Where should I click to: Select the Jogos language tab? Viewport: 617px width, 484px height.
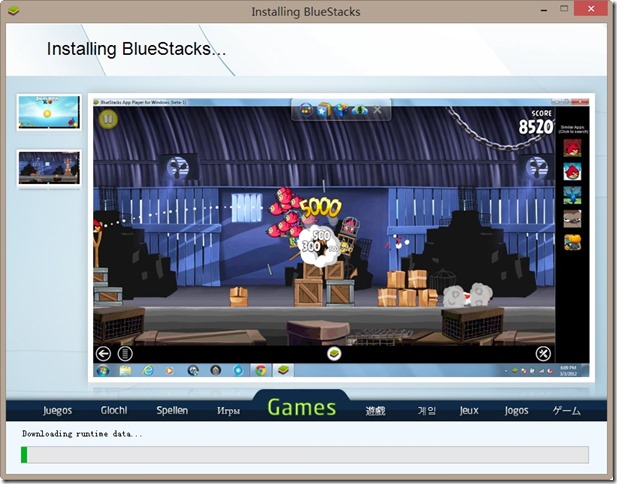(x=516, y=410)
